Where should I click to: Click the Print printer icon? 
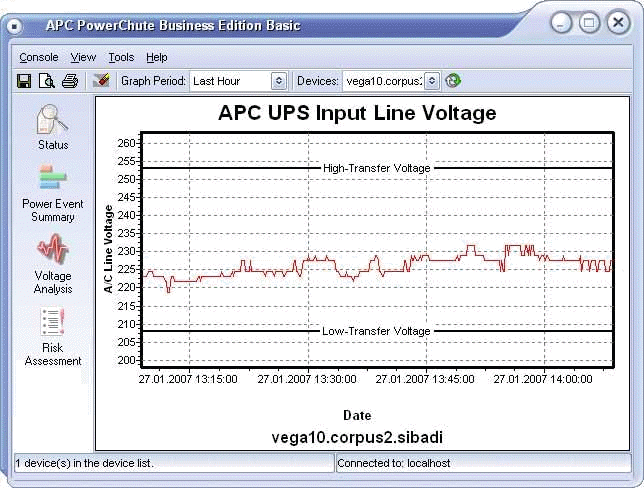click(70, 80)
